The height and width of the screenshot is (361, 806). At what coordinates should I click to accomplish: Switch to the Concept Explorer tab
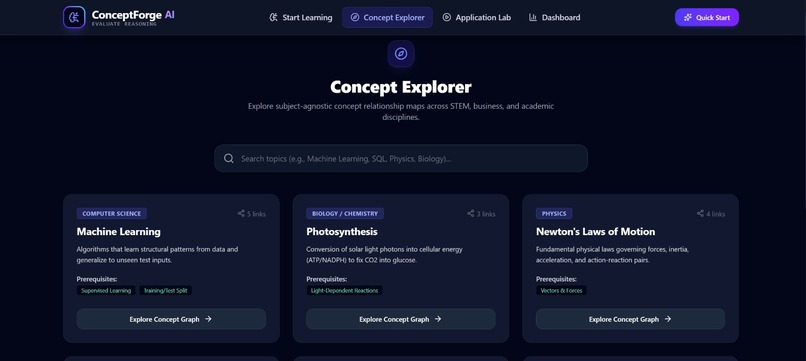point(388,17)
